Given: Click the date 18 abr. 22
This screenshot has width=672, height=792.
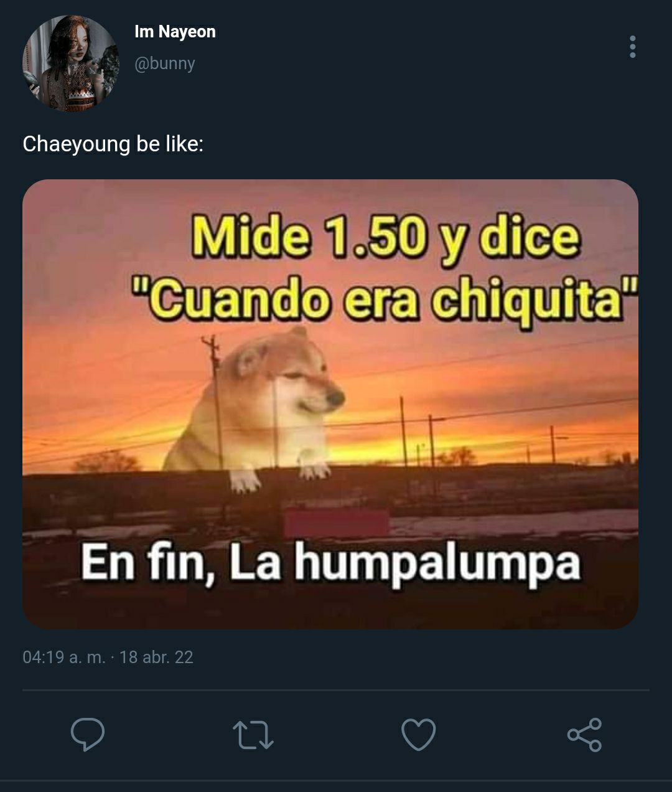Looking at the screenshot, I should pos(156,657).
